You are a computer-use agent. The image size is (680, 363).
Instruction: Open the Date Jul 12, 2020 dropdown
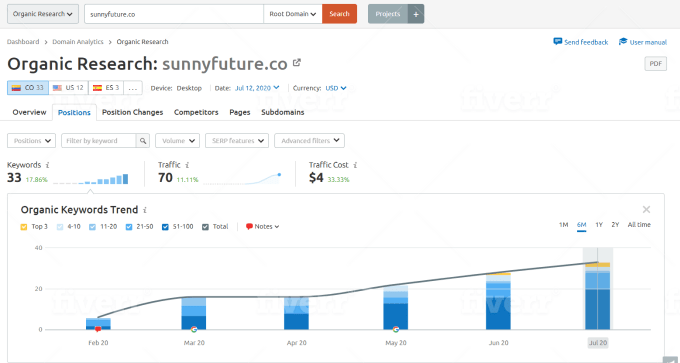257,88
